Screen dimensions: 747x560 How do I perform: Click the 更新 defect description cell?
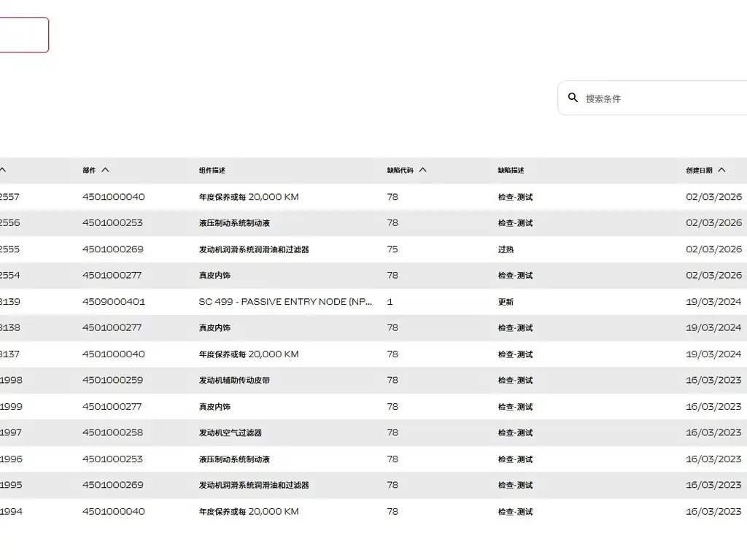506,302
